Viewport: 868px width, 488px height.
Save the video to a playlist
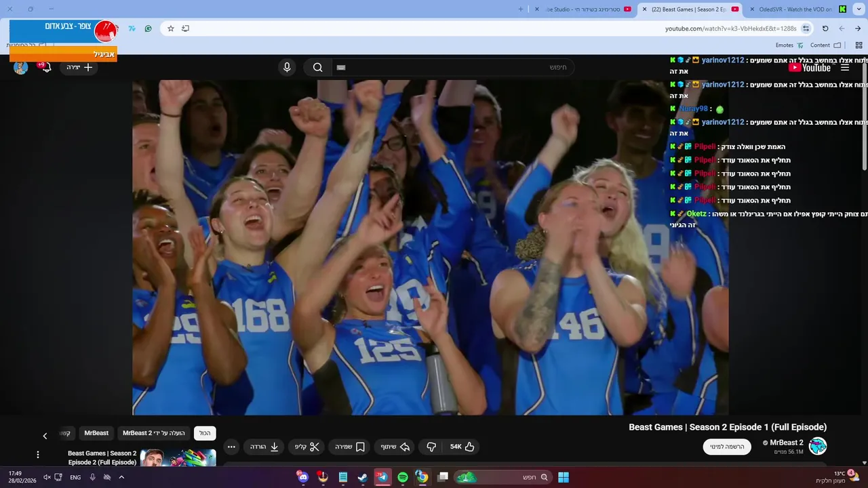[350, 447]
